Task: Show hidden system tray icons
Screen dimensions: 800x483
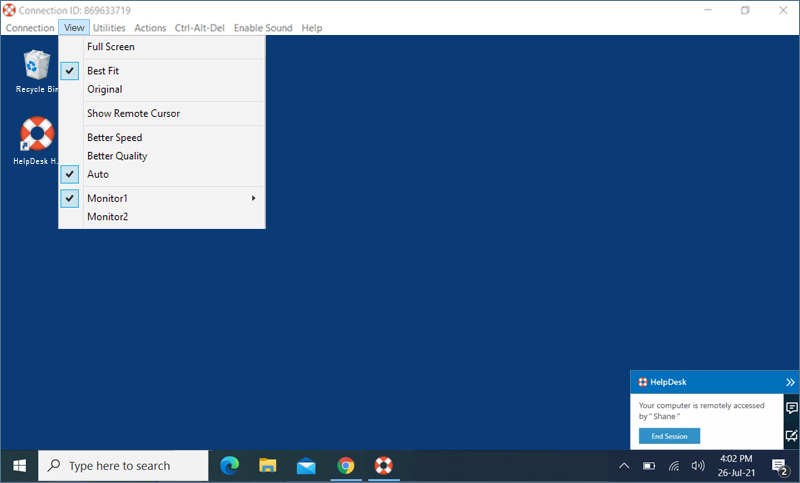Action: (x=624, y=465)
